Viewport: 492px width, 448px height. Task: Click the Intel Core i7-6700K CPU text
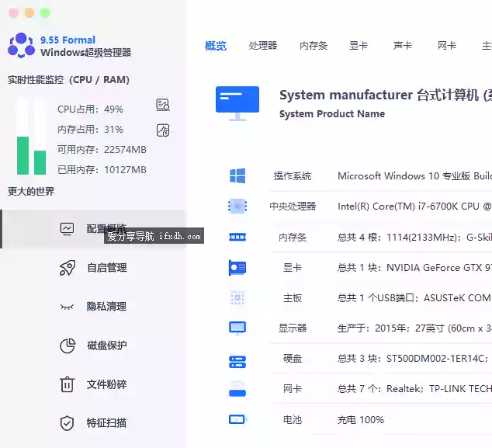414,207
